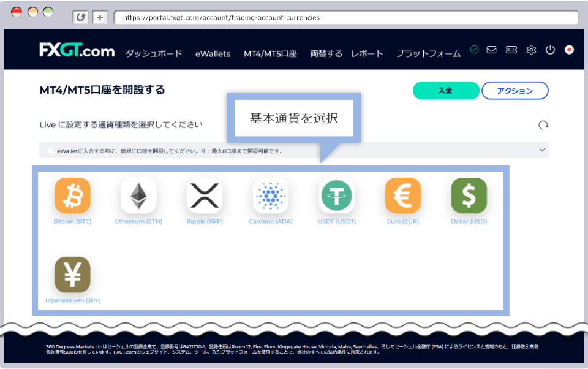The width and height of the screenshot is (588, 369).
Task: Open the 両替する menu
Action: [x=326, y=54]
